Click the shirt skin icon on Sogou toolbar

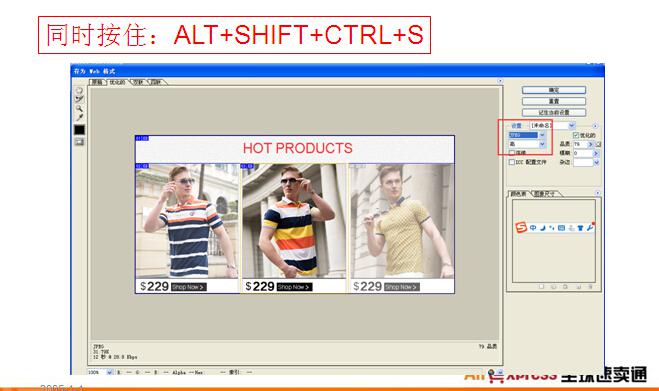coord(580,228)
